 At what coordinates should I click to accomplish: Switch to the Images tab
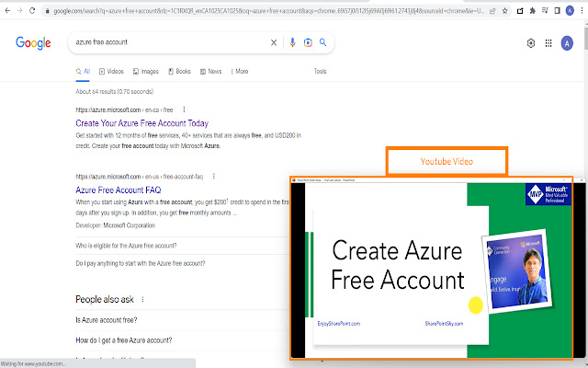coord(146,72)
